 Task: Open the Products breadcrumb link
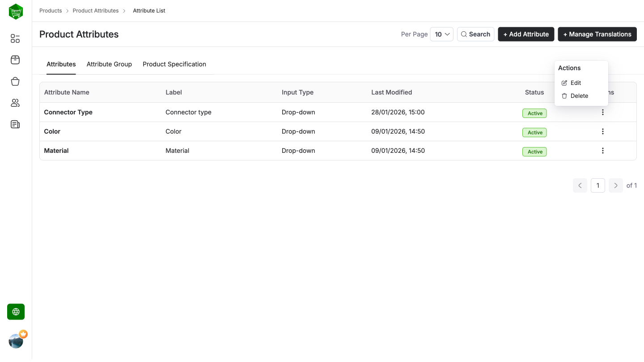[x=51, y=10]
